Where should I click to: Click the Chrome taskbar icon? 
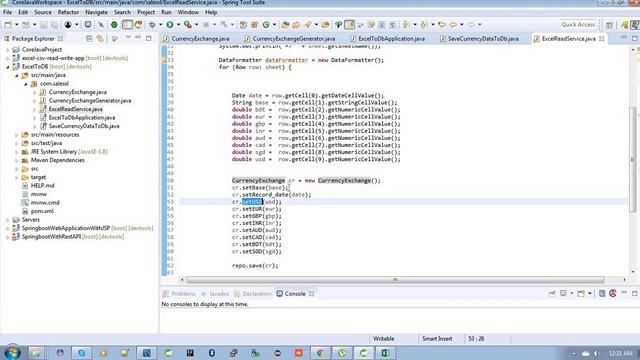point(320,353)
